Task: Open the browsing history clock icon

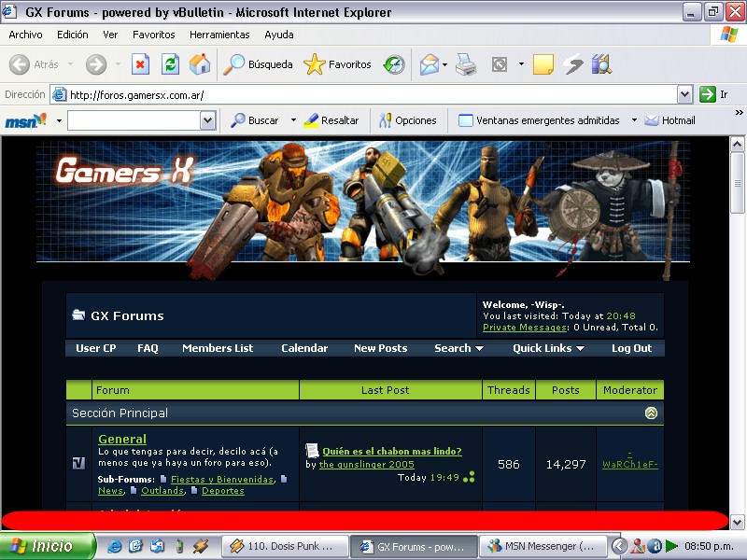Action: (394, 64)
